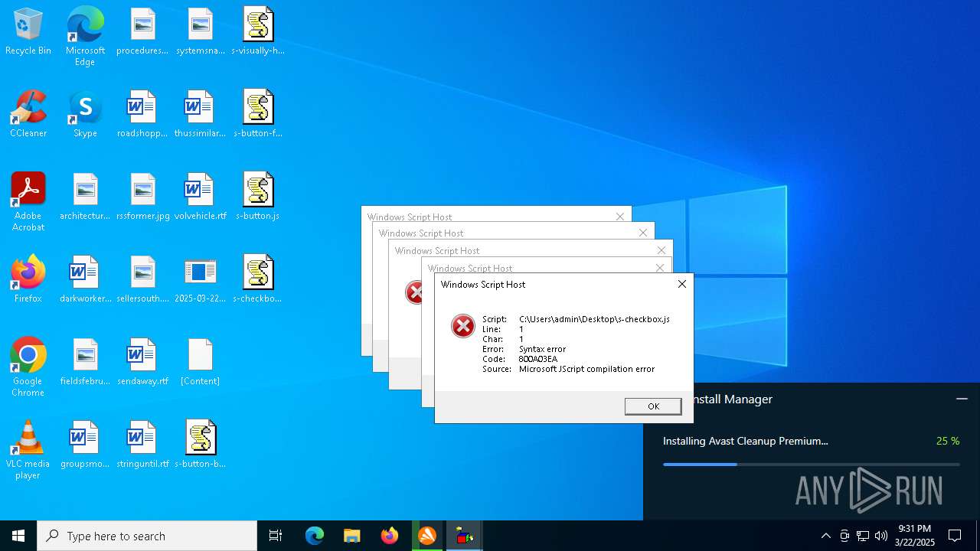Select the s-button.js script file
The width and height of the screenshot is (980, 551).
(x=258, y=197)
